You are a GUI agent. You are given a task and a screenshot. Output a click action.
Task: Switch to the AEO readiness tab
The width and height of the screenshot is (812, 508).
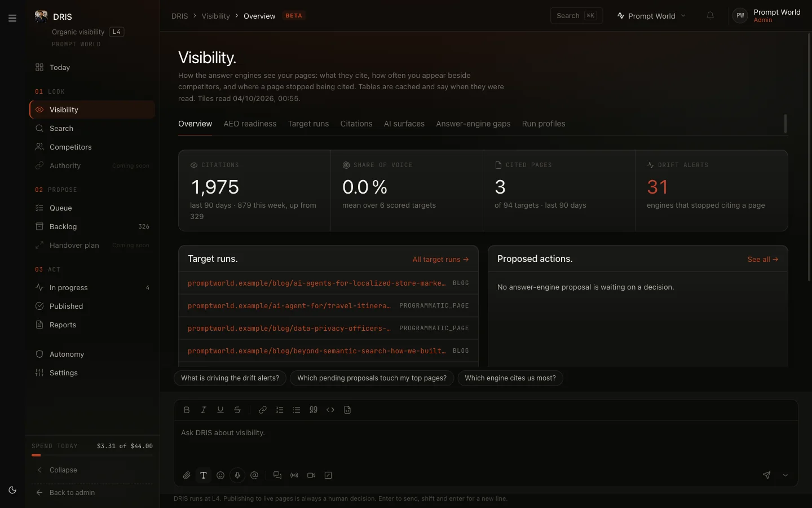click(x=250, y=124)
